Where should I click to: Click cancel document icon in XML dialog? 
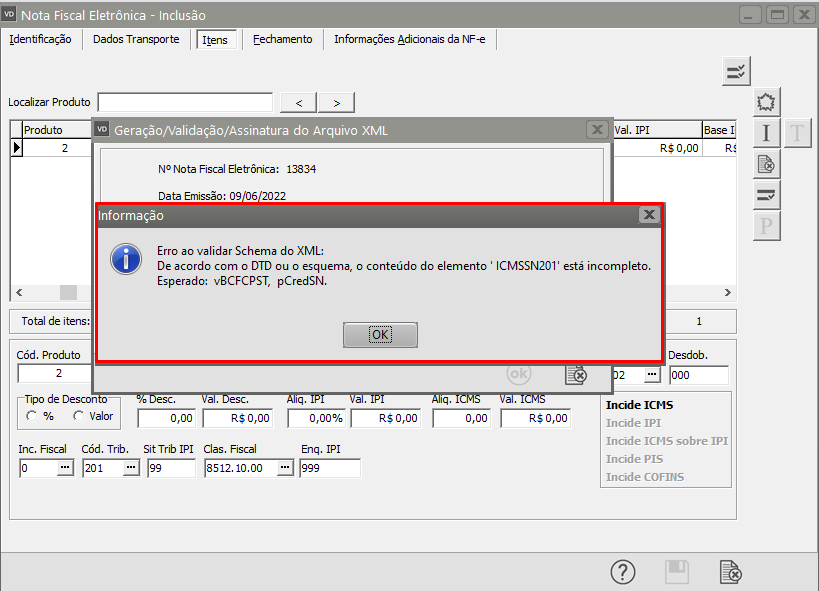[575, 374]
